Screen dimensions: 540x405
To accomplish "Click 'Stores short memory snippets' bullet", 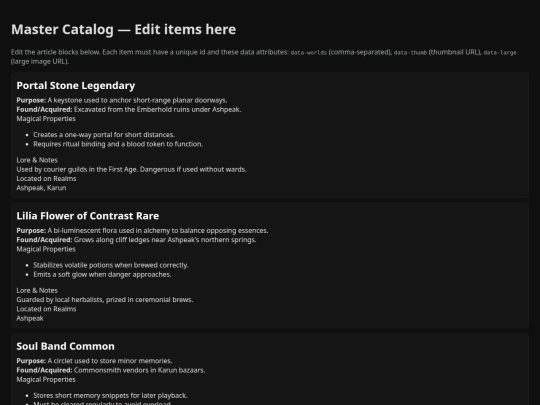I will click(x=111, y=396).
